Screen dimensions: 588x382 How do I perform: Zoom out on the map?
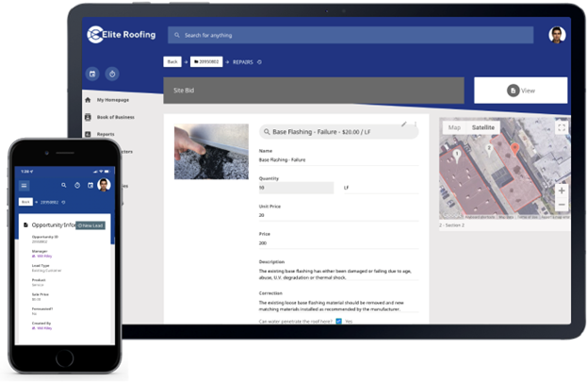(x=562, y=205)
